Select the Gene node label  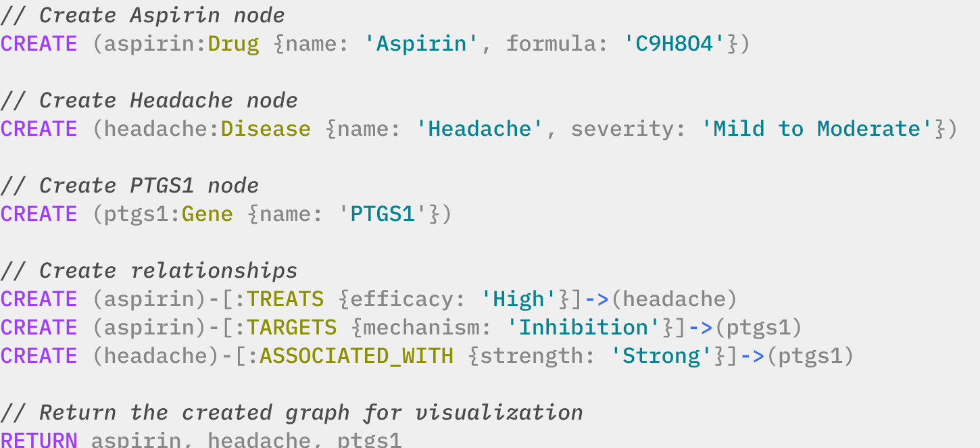coord(207,214)
